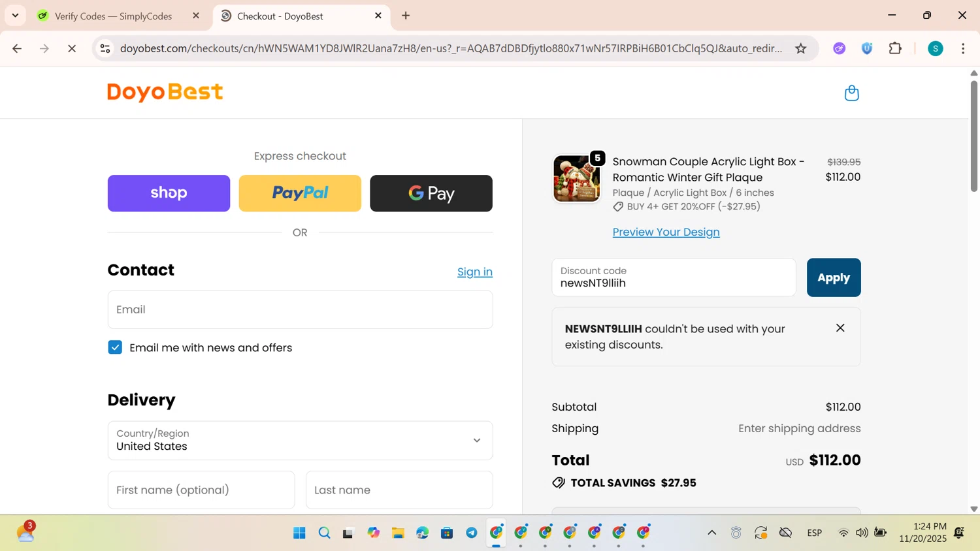Close the Verify Codes — SimplyCodes tab

[196, 16]
